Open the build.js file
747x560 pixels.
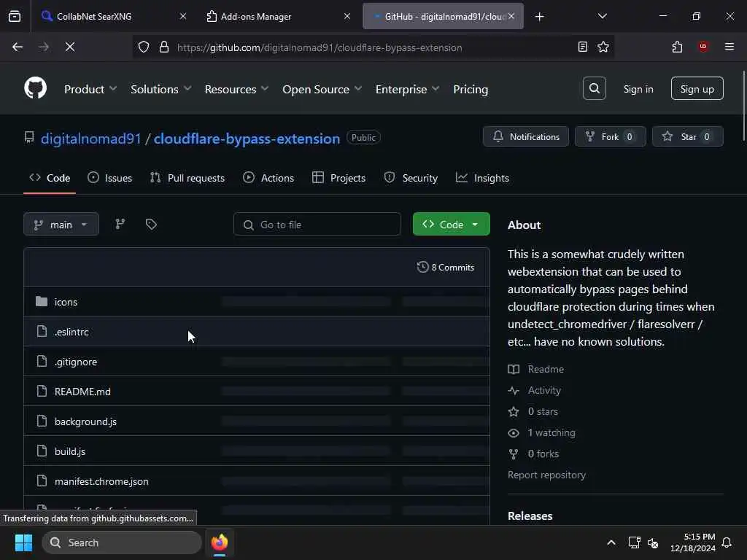(70, 451)
